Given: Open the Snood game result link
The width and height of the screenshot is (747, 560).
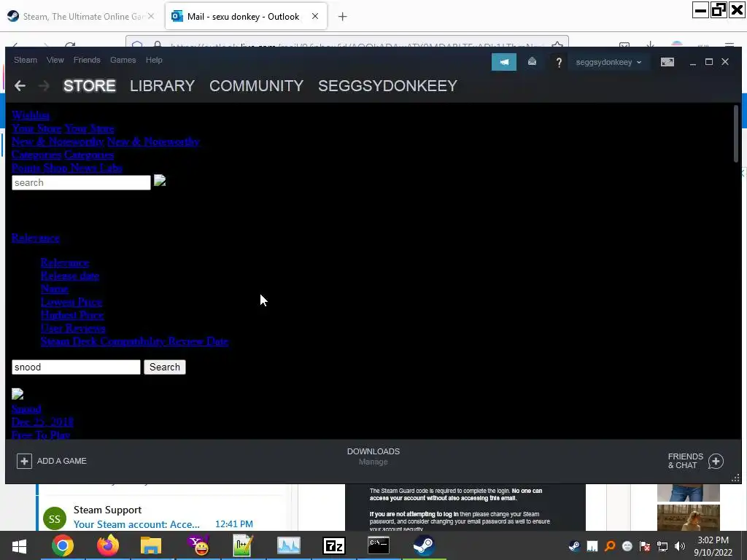Looking at the screenshot, I should pyautogui.click(x=27, y=409).
